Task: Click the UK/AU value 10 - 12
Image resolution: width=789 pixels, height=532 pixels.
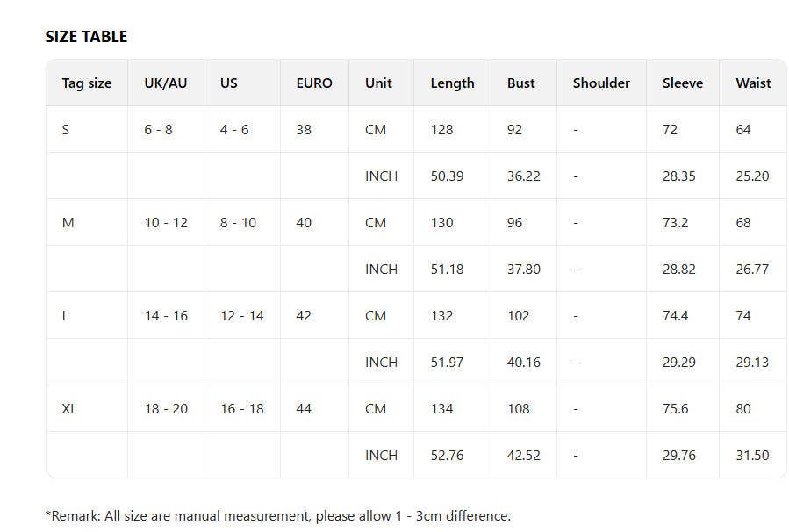Action: 166,223
